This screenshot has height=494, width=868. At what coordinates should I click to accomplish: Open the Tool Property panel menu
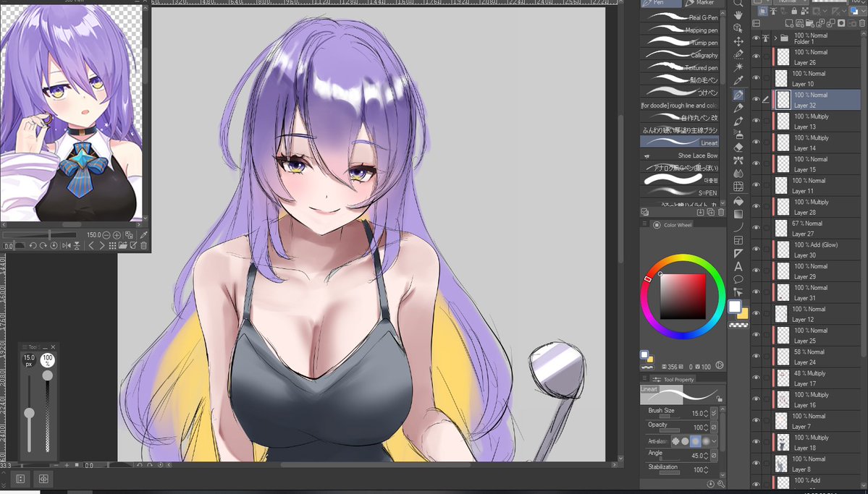point(645,379)
